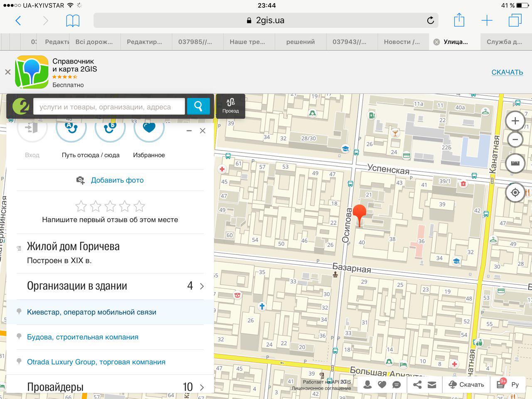The image size is (532, 399).
Task: Show all open tabs overview
Action: [x=515, y=20]
